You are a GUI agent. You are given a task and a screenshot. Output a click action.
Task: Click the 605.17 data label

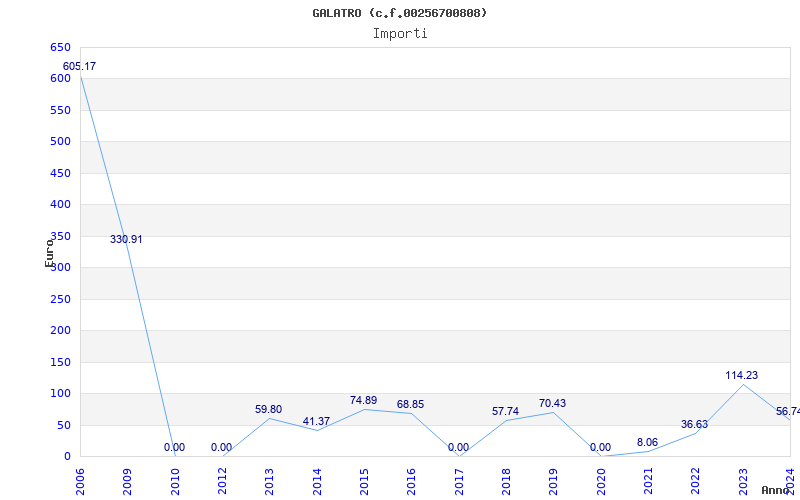(79, 66)
